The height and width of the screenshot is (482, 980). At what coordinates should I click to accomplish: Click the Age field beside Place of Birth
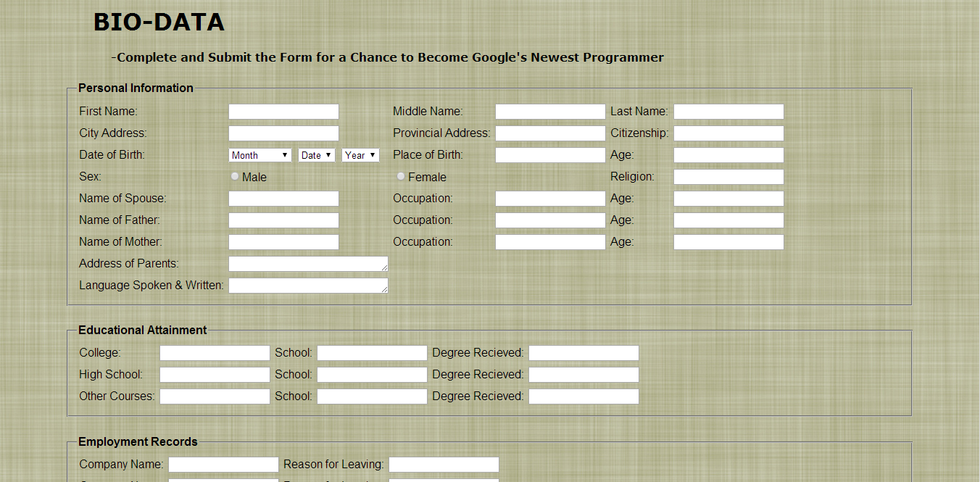click(x=728, y=155)
